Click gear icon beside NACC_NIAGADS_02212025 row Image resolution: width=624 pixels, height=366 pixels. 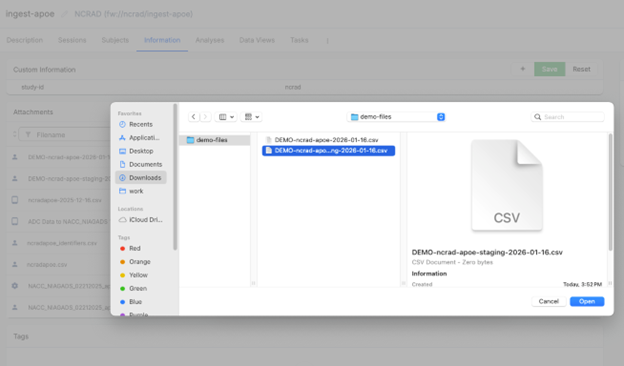tap(15, 286)
